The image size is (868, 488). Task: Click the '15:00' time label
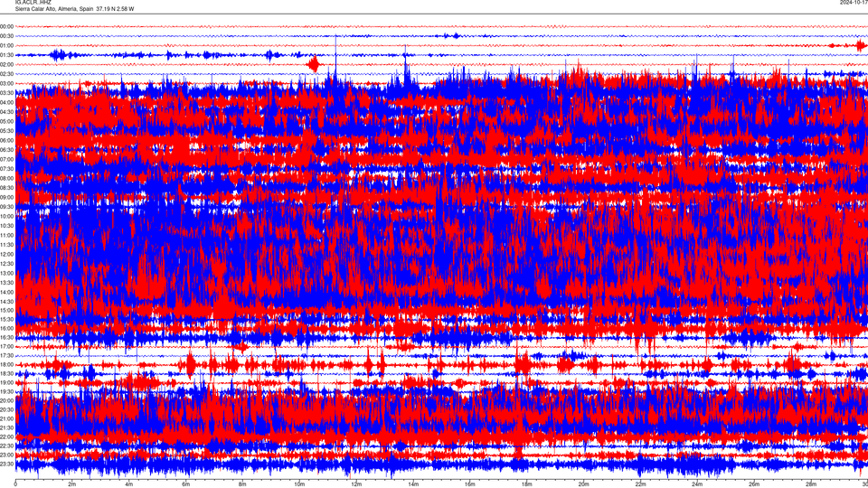pyautogui.click(x=7, y=310)
